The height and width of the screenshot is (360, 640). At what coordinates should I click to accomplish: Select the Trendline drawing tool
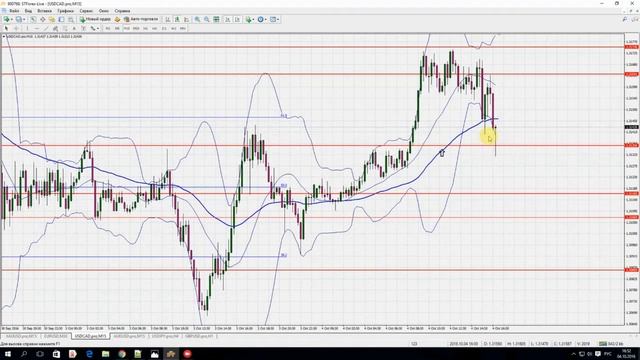pyautogui.click(x=46, y=29)
